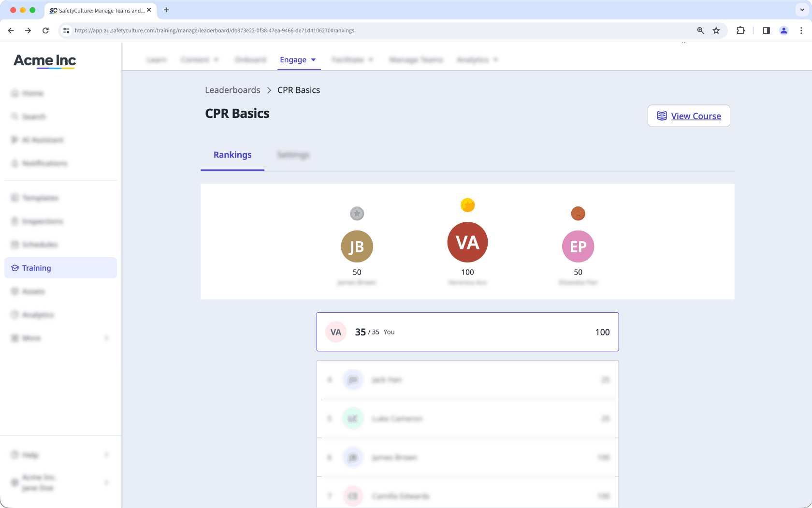Viewport: 812px width, 508px height.
Task: Open the Chrome three-dot menu
Action: point(801,30)
